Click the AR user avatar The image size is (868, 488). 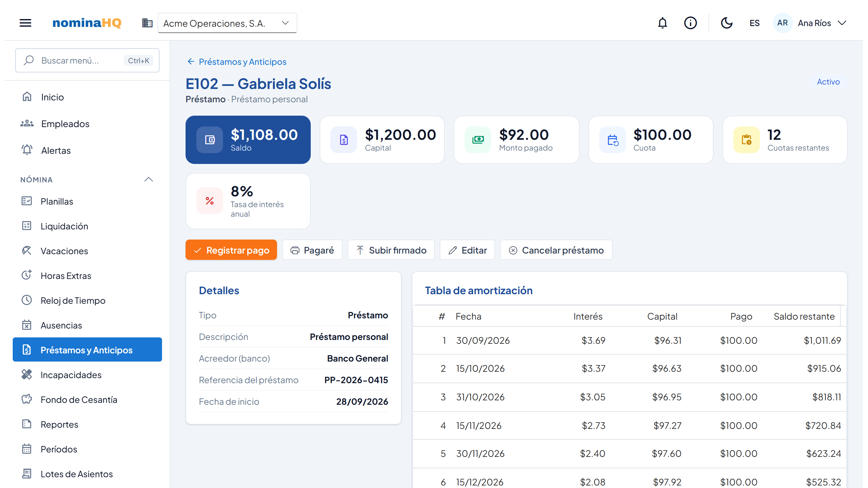coord(782,23)
